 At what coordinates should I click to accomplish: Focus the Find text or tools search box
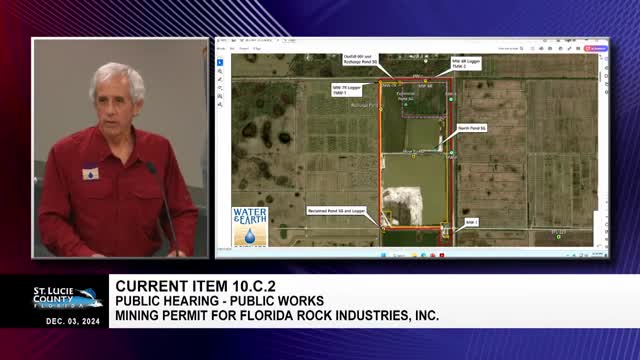click(x=511, y=49)
